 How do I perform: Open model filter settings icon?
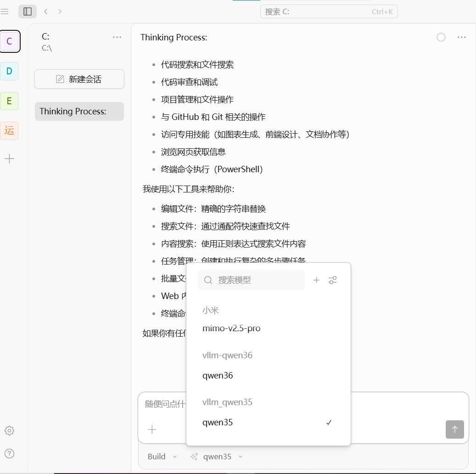(333, 280)
